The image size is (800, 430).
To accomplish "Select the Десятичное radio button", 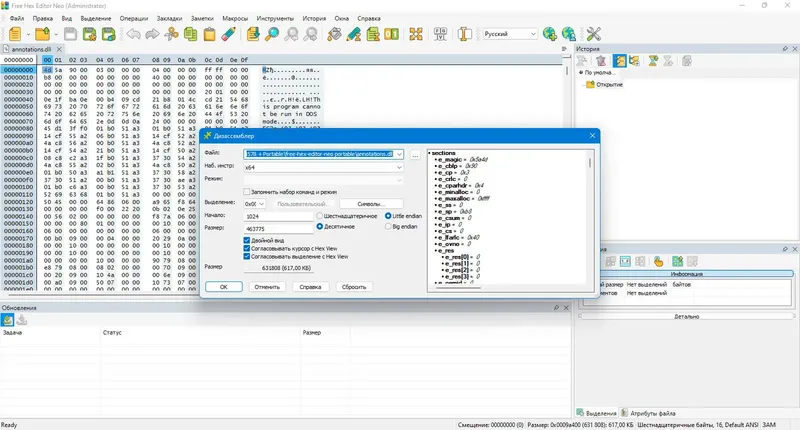I will 320,226.
